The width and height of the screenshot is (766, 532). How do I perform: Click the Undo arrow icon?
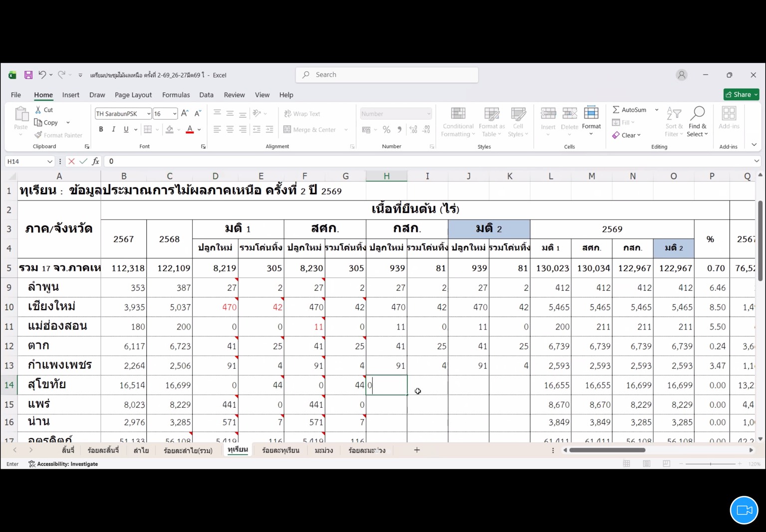[x=42, y=75]
